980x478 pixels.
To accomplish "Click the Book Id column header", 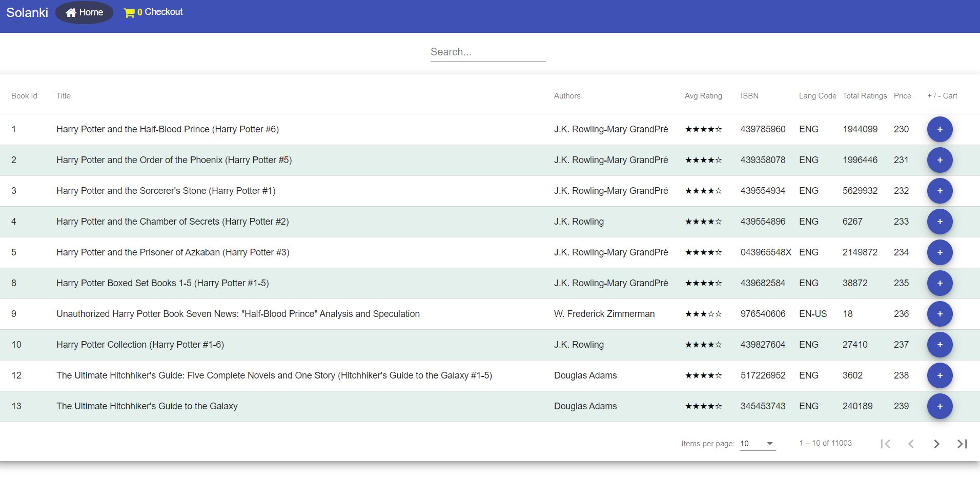I will [x=24, y=96].
